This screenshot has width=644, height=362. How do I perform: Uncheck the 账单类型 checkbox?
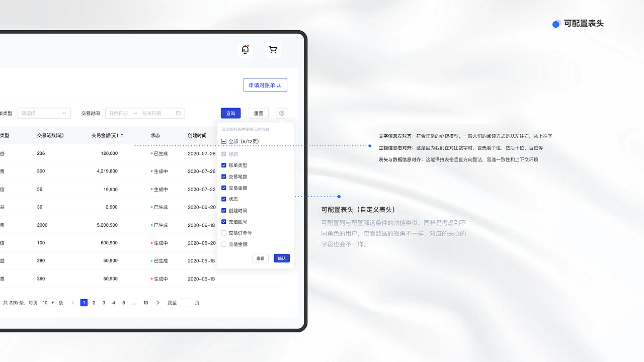[224, 165]
